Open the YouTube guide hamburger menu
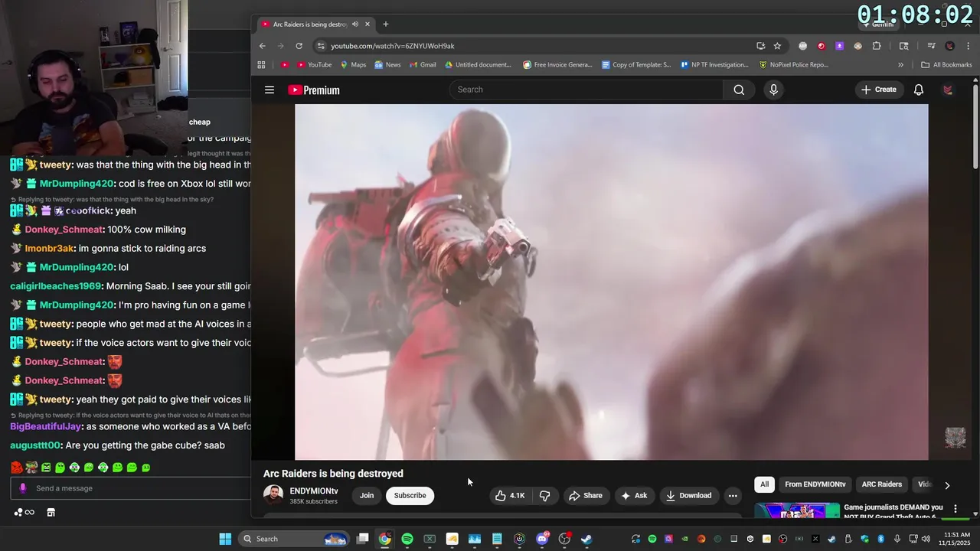 point(269,90)
